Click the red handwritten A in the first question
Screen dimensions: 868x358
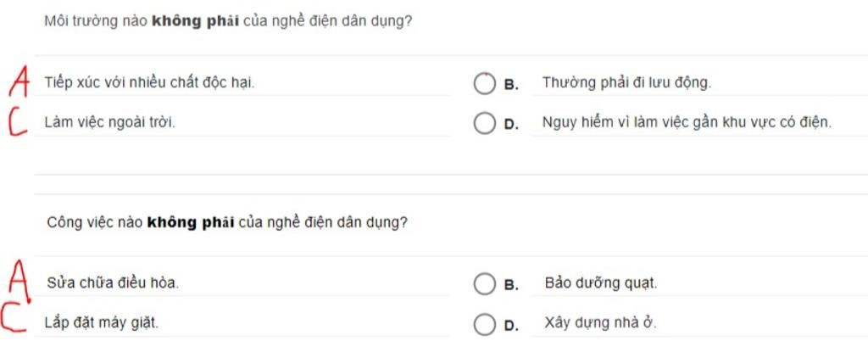(x=19, y=82)
